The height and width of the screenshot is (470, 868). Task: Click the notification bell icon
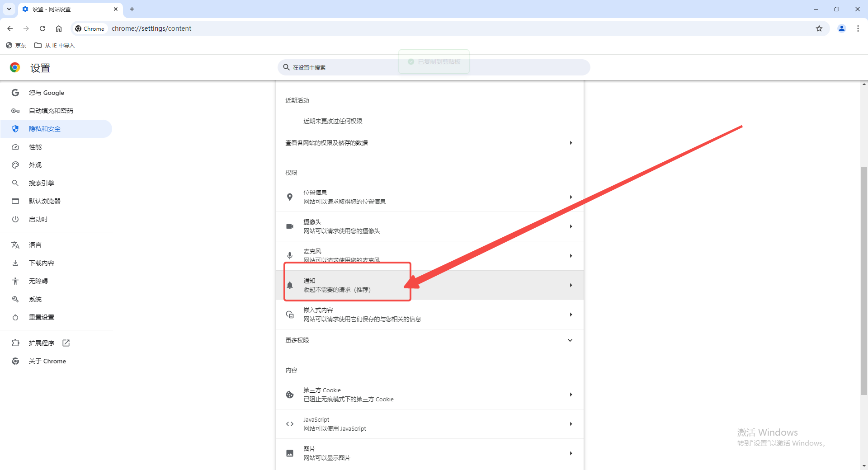[290, 285]
